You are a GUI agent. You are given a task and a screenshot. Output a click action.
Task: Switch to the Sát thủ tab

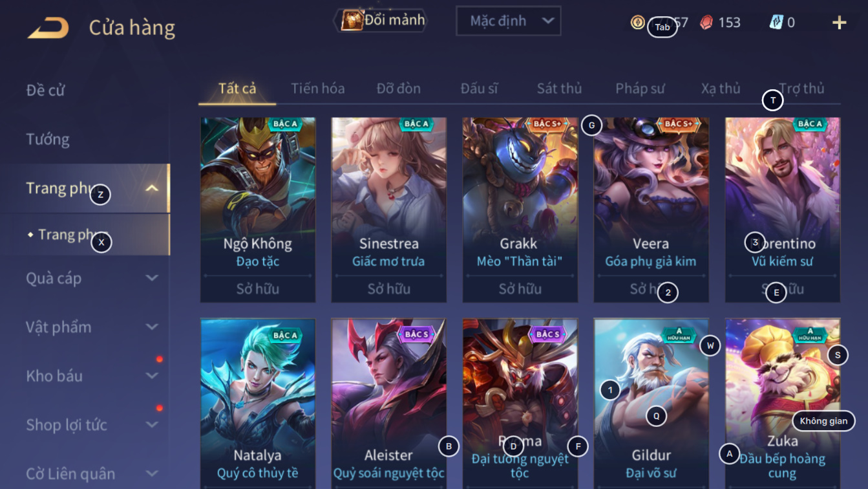pyautogui.click(x=560, y=89)
